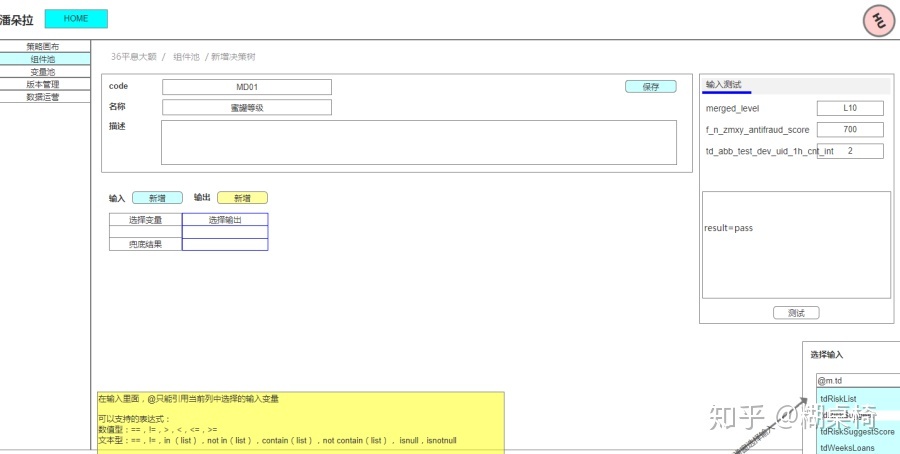This screenshot has width=900, height=454.
Task: Click the yellow 新增 button next to 输出
Action: [242, 198]
